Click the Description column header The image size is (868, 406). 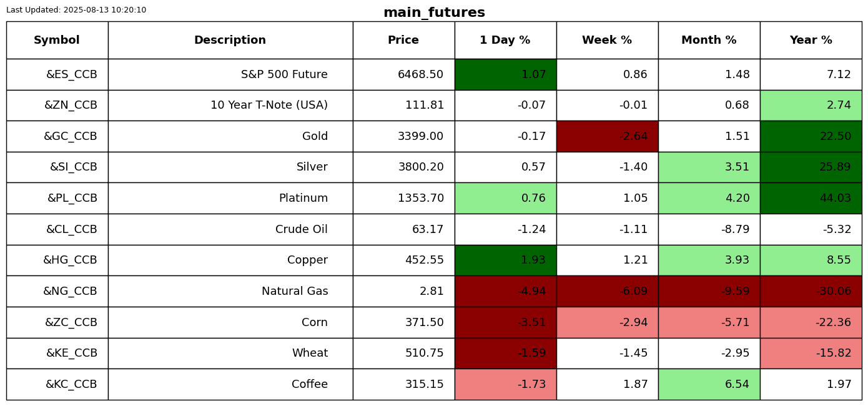pos(230,40)
